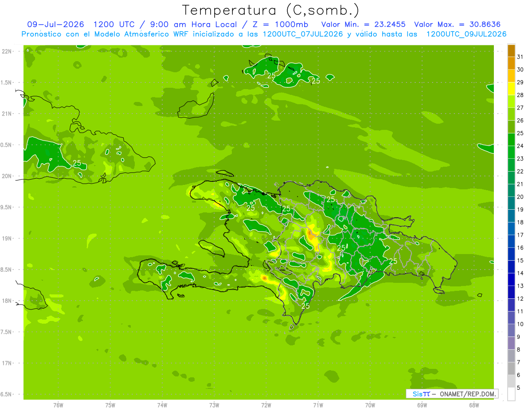Click the title 'Temperatura (C,somb.)'
The image size is (532, 411).
coord(270,10)
